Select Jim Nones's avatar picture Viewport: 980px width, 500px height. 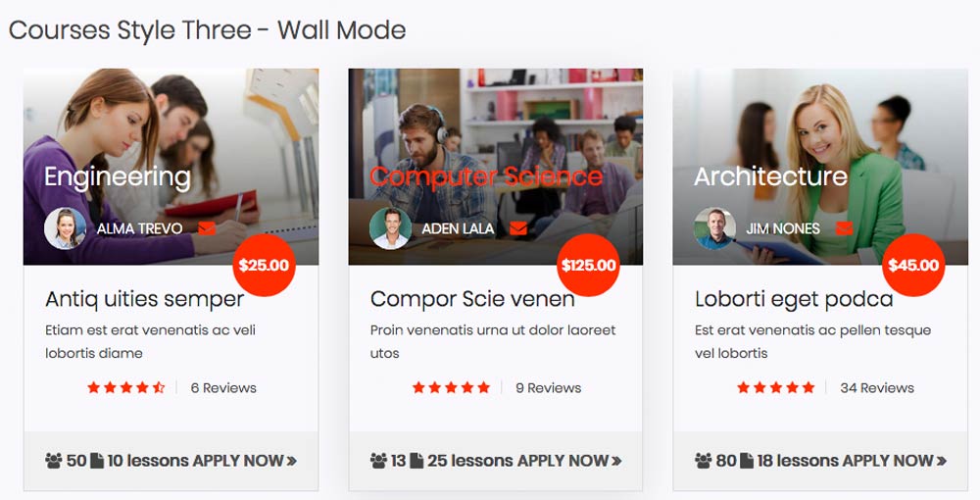[x=714, y=228]
